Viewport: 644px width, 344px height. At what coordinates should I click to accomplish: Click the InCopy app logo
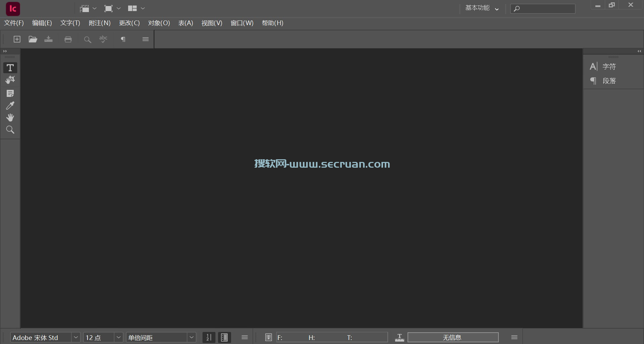click(x=13, y=9)
